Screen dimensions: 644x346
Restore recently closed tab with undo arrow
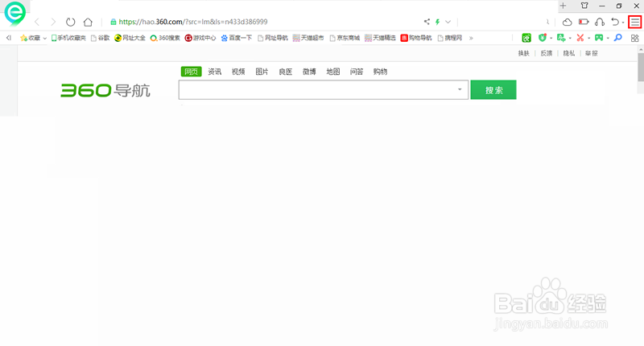point(615,22)
